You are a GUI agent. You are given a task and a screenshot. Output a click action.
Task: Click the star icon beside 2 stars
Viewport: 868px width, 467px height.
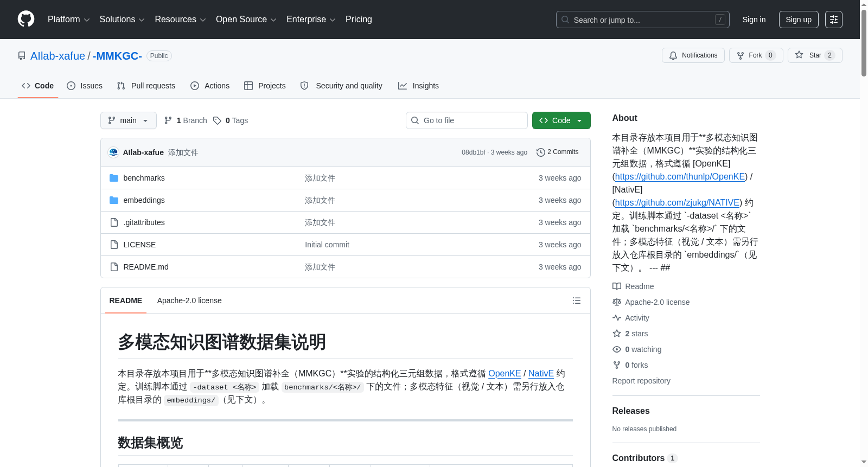(x=617, y=334)
